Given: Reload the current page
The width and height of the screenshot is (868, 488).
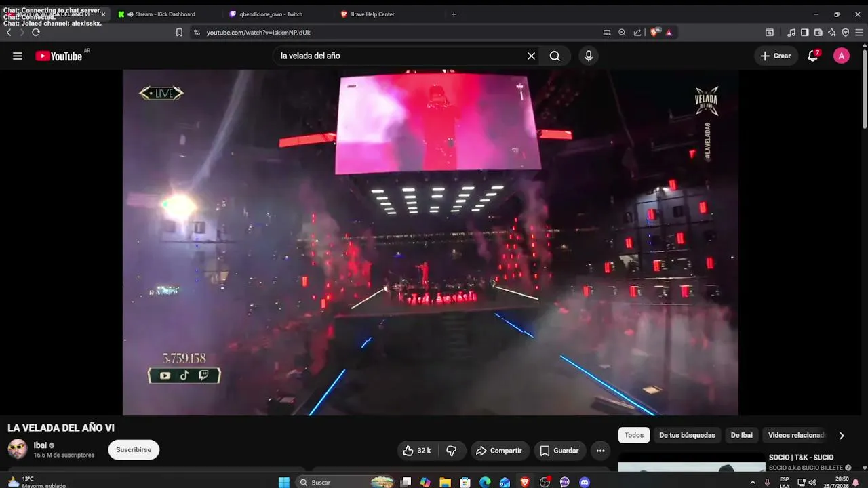Looking at the screenshot, I should [x=36, y=32].
